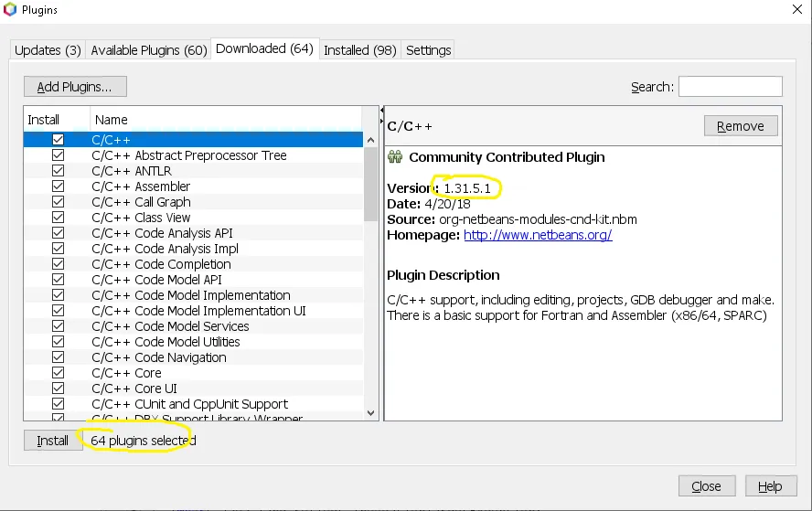The width and height of the screenshot is (812, 511).
Task: Toggle C/C++ Code Model API checkbox
Action: tap(58, 279)
